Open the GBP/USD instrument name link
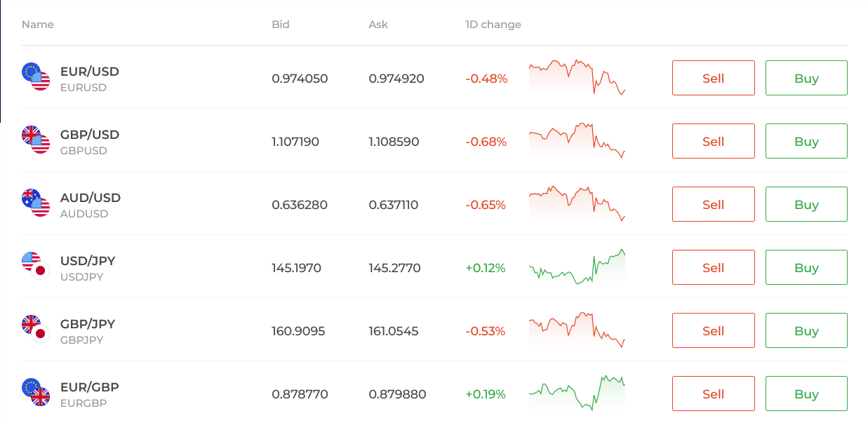 [90, 135]
